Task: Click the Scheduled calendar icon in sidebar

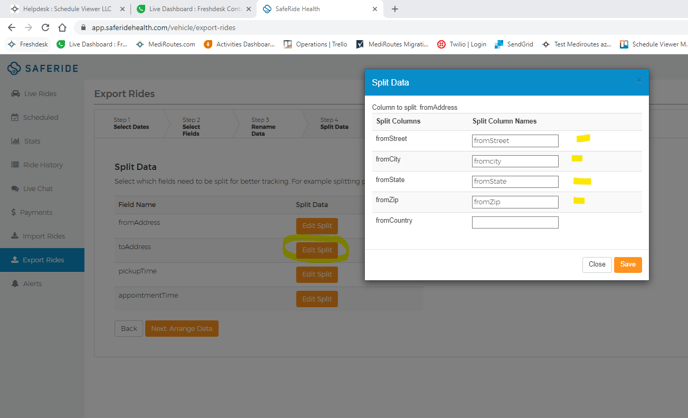Action: click(15, 118)
